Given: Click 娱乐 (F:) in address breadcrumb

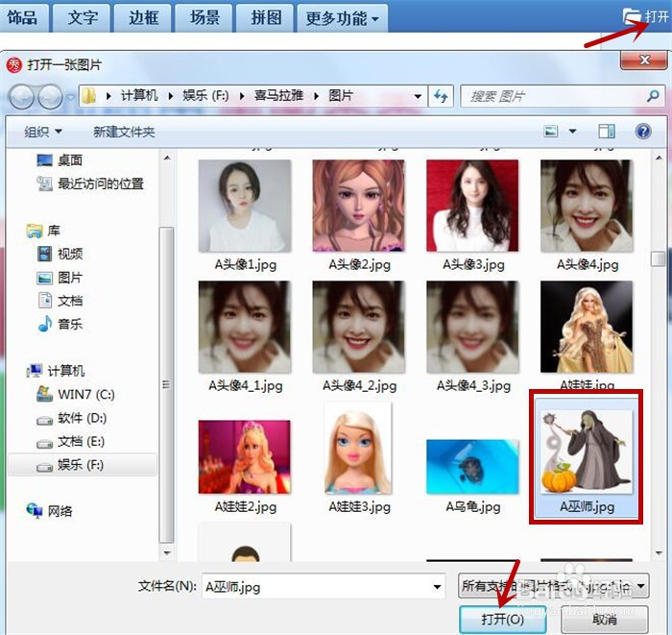Looking at the screenshot, I should click(205, 96).
